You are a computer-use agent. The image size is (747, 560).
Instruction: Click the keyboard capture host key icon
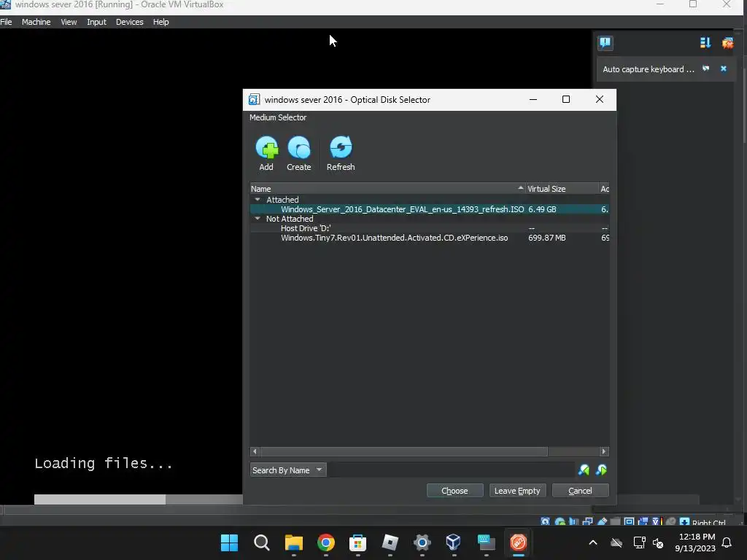[684, 521]
